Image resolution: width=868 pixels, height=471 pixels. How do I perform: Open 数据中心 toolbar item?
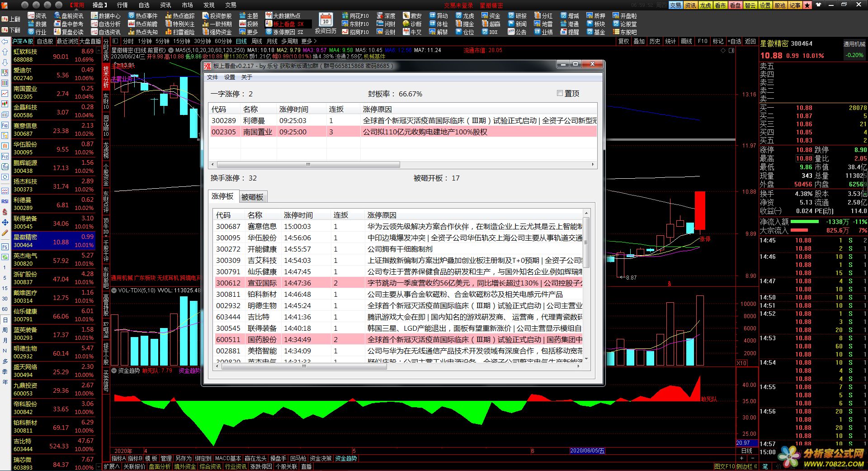pos(106,16)
